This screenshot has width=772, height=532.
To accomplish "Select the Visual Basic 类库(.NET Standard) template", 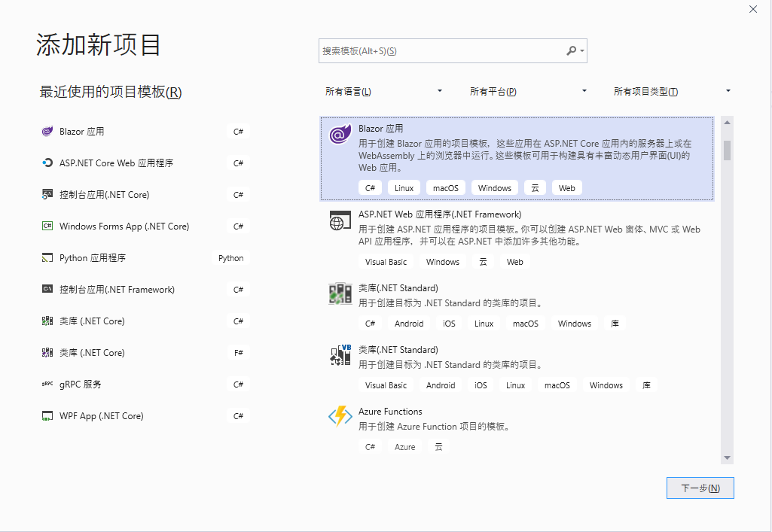I will 517,366.
